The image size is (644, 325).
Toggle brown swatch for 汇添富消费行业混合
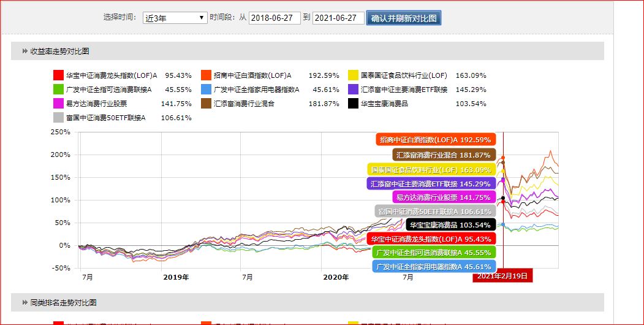pyautogui.click(x=206, y=104)
